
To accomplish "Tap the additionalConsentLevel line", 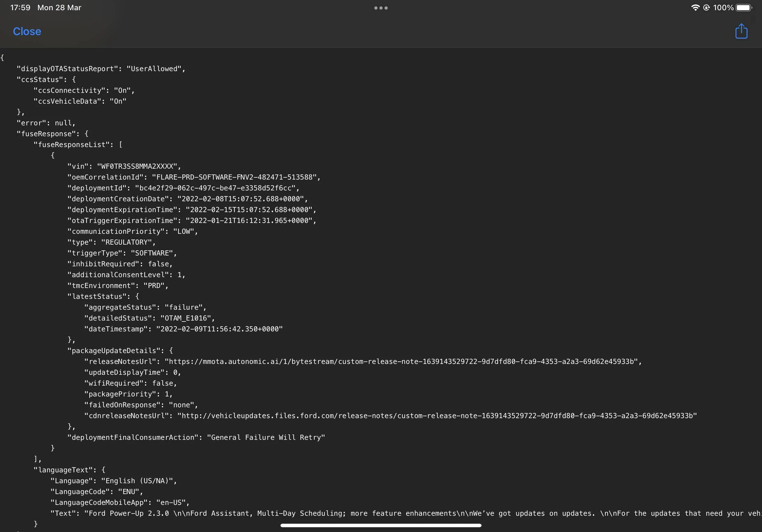I will pyautogui.click(x=126, y=275).
